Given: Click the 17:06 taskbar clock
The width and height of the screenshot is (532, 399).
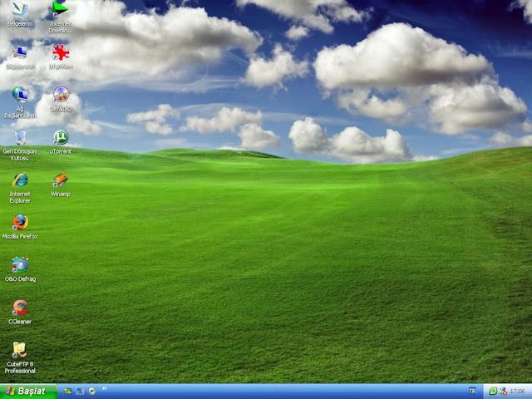Looking at the screenshot, I should tap(517, 392).
